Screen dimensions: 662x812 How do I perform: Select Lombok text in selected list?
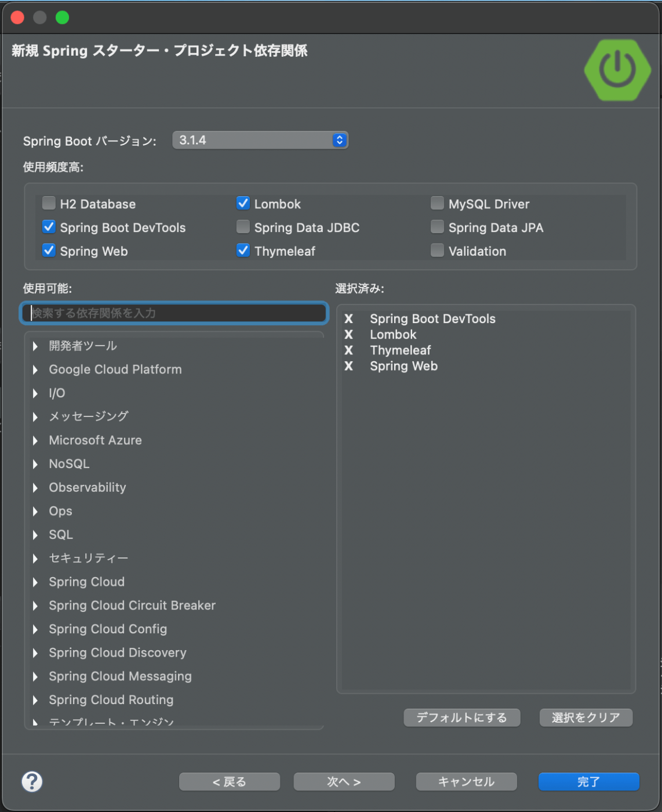click(393, 335)
